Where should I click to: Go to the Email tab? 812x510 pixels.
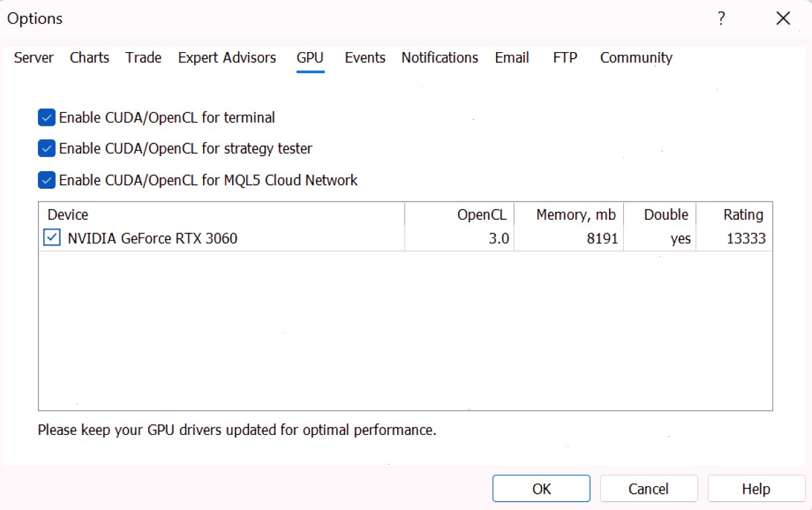[x=512, y=58]
